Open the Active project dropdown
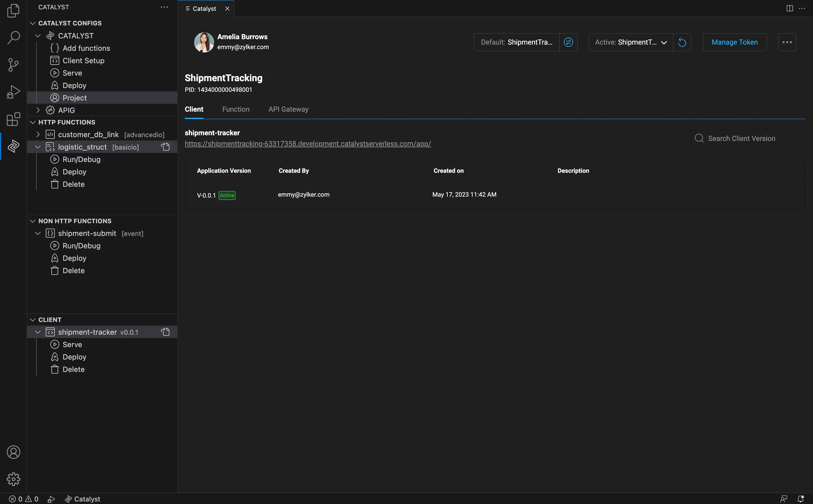 click(631, 42)
